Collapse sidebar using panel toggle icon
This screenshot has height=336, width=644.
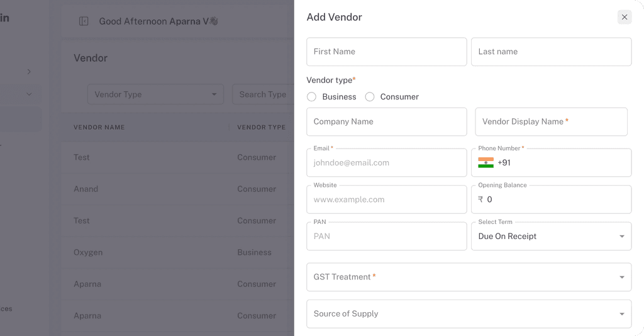[x=84, y=21]
